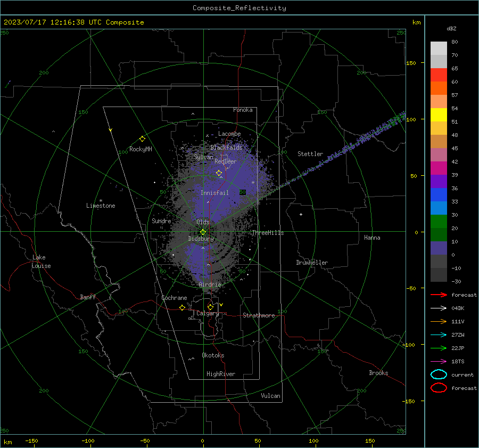The height and width of the screenshot is (448, 479).
Task: Click the Ponoka city label
Action: click(243, 110)
